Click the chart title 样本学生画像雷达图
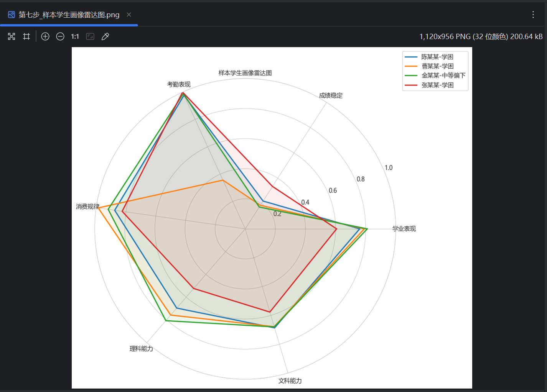547x392 pixels. [245, 73]
